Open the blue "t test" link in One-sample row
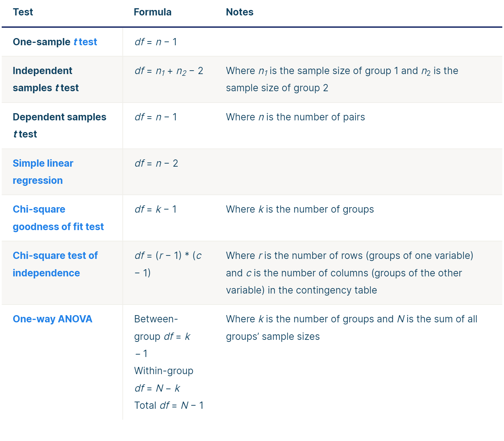 coord(85,42)
